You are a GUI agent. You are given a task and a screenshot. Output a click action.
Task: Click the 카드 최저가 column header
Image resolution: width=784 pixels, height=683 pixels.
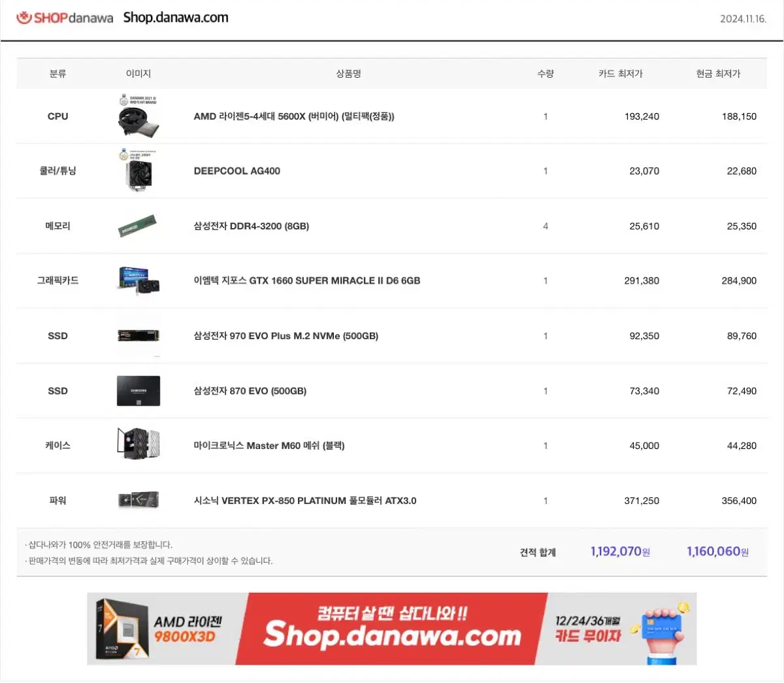[x=621, y=74]
